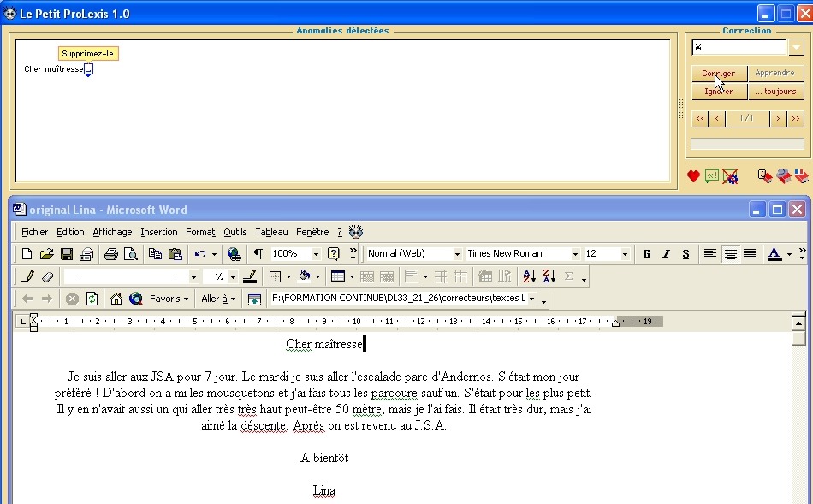The width and height of the screenshot is (813, 504).
Task: Go to the last anomaly with >>
Action: [x=795, y=118]
